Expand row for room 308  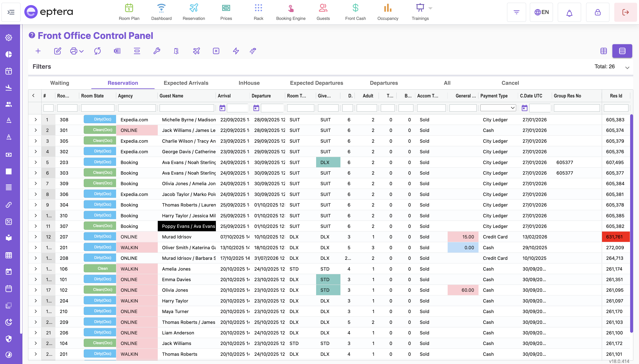36,120
